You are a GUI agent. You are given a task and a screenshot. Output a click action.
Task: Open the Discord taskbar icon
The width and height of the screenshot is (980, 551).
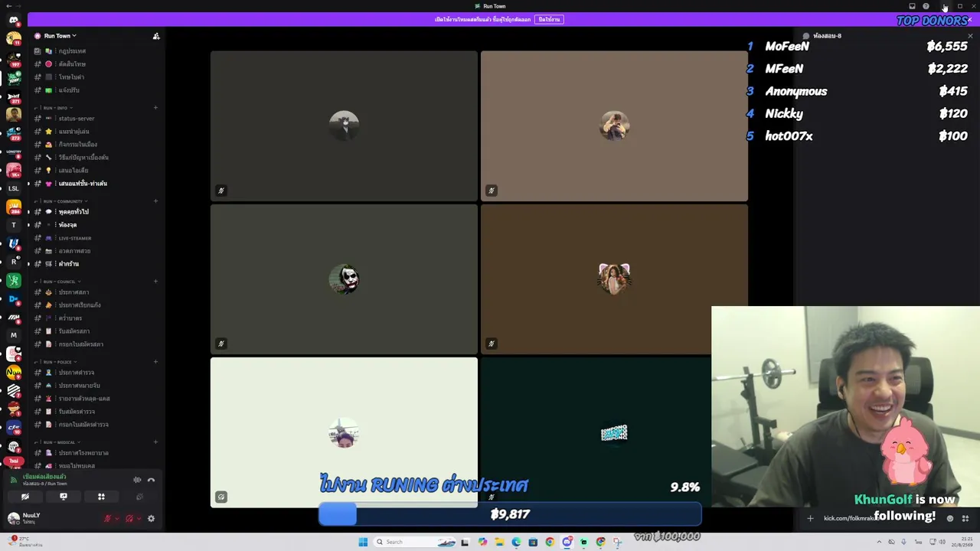pos(567,542)
